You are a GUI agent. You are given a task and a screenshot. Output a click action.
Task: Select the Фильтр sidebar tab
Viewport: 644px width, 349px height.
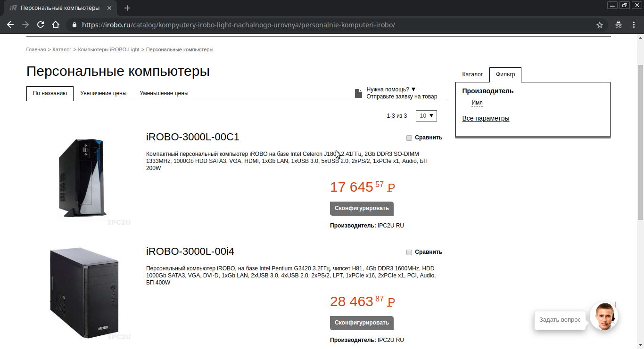click(x=505, y=74)
